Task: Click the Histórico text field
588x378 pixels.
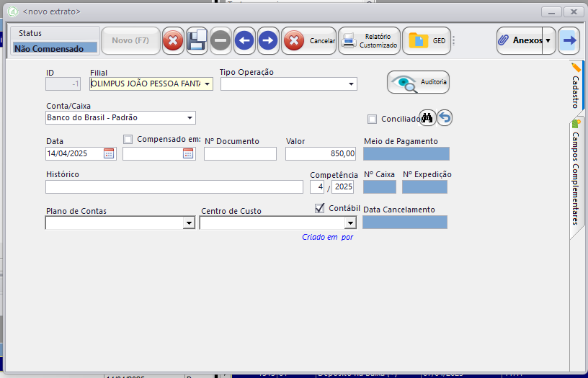Action: [174, 187]
